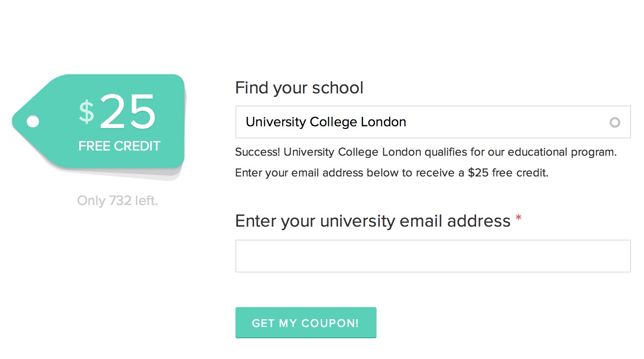Click the FREE CREDIT label on tag
The height and width of the screenshot is (359, 644).
[119, 146]
